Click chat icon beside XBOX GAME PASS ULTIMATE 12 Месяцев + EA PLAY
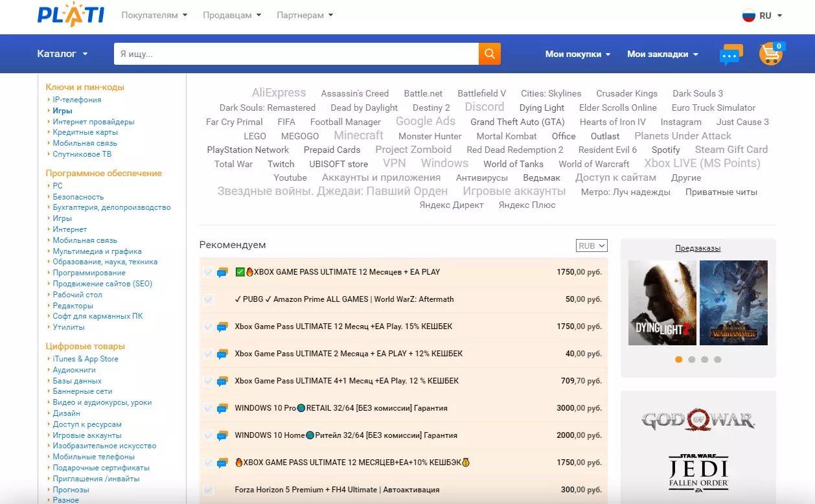 click(x=222, y=273)
